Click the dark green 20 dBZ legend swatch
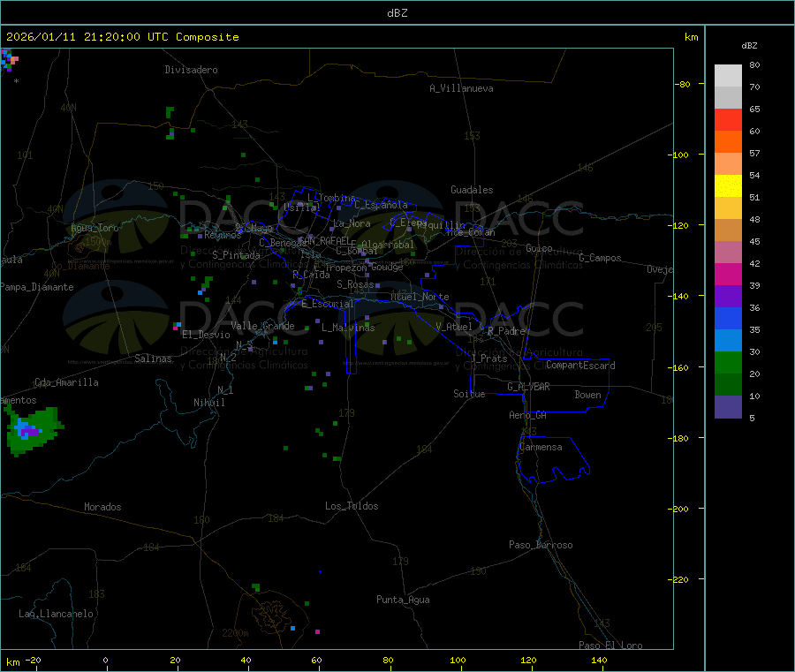The image size is (795, 672). (728, 385)
